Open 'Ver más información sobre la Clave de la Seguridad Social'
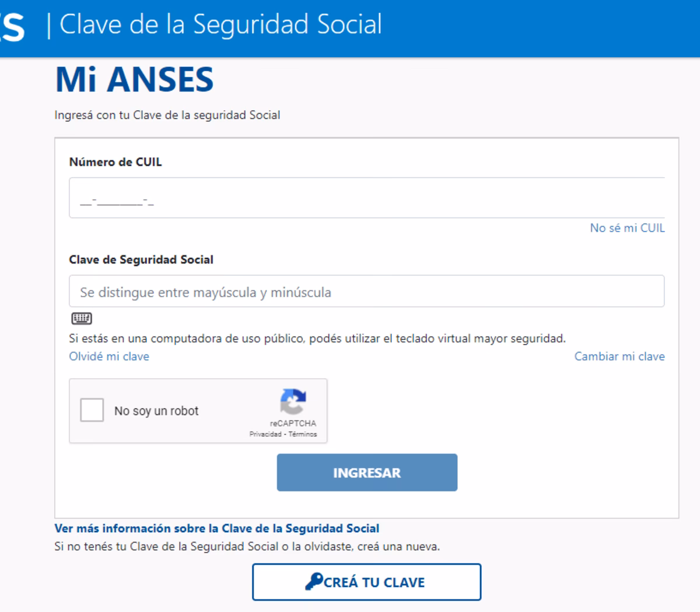700x612 pixels. point(216,528)
